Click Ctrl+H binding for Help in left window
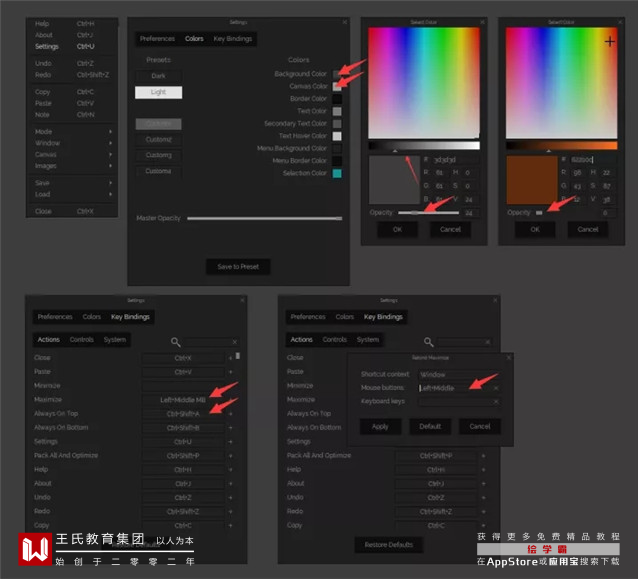Image resolution: width=638 pixels, height=579 pixels. point(183,470)
